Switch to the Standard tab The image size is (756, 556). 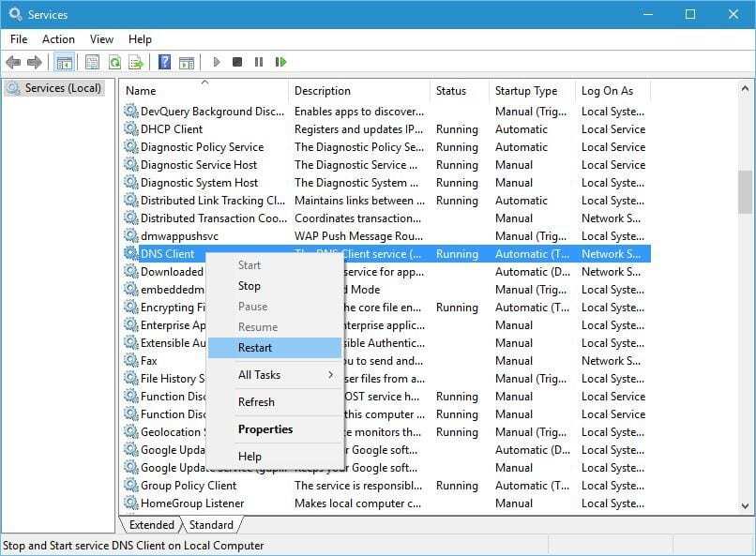point(211,525)
